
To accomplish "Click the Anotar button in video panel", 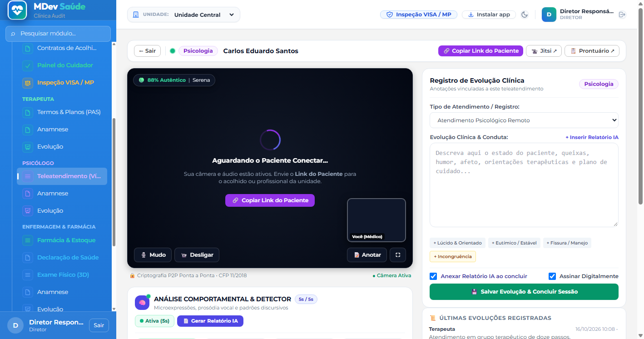I will (367, 255).
